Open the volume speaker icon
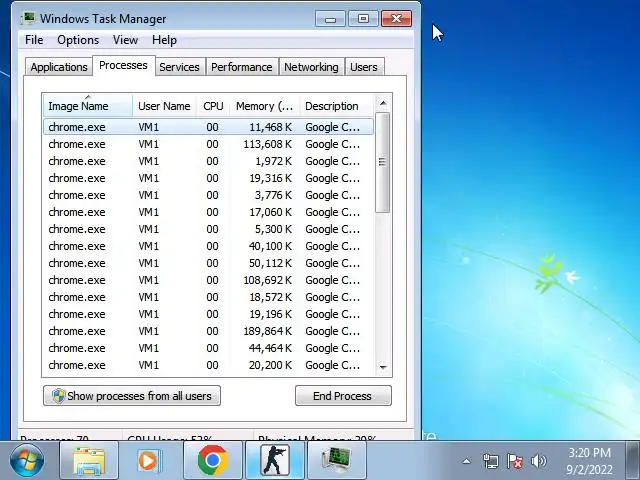The width and height of the screenshot is (640, 480). point(539,462)
